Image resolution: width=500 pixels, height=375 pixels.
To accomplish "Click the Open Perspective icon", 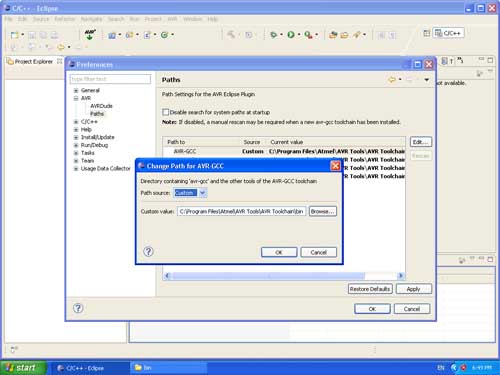I will pyautogui.click(x=427, y=33).
